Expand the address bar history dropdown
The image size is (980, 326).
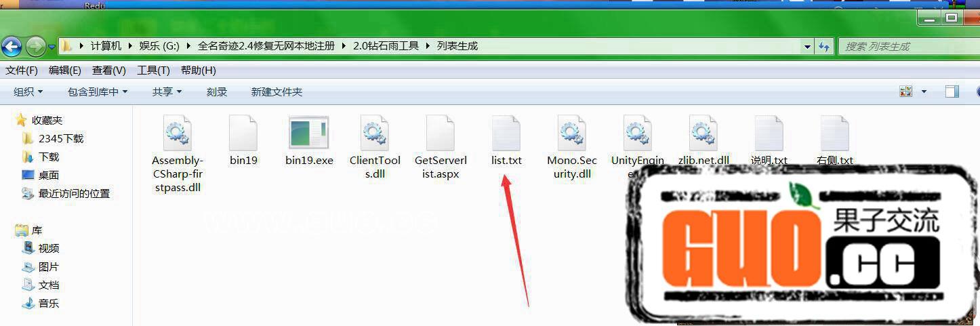(807, 47)
